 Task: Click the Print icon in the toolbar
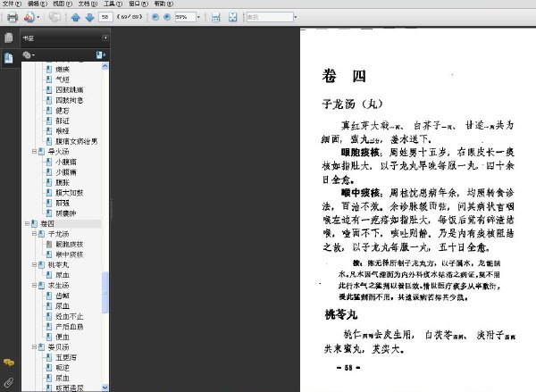[13, 17]
